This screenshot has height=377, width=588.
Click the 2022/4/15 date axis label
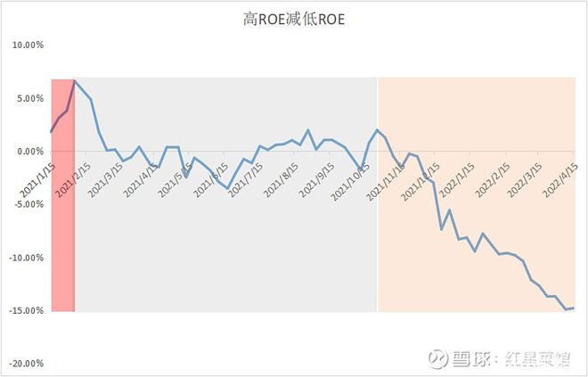tap(561, 180)
